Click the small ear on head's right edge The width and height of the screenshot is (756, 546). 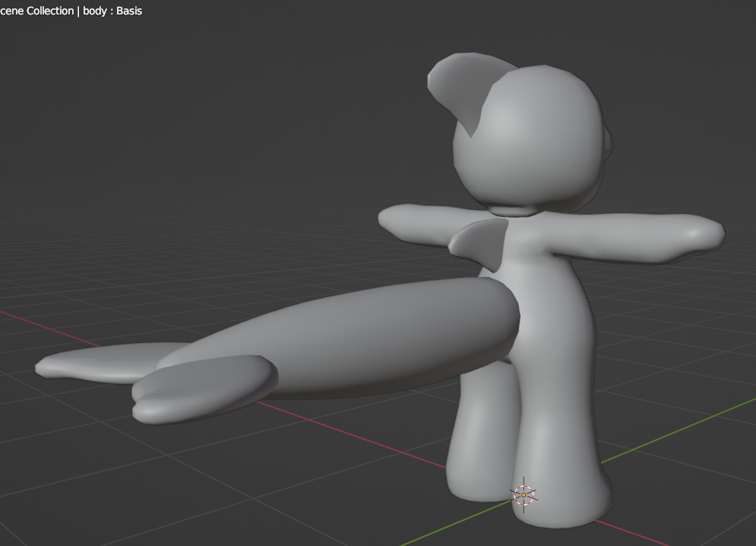[608, 143]
